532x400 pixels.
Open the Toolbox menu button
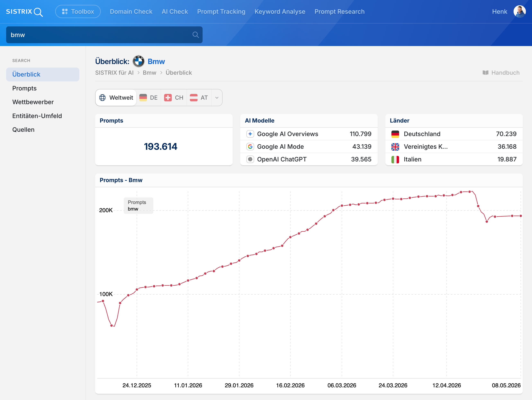[x=78, y=11]
